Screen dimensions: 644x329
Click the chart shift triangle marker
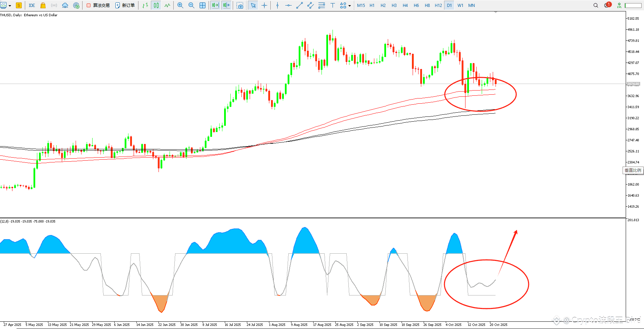[x=496, y=12]
